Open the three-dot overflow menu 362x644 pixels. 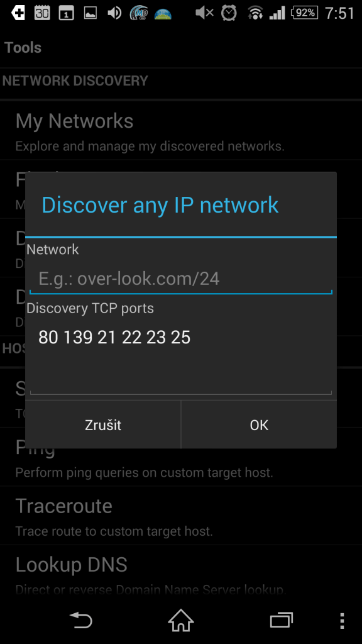[x=342, y=621]
